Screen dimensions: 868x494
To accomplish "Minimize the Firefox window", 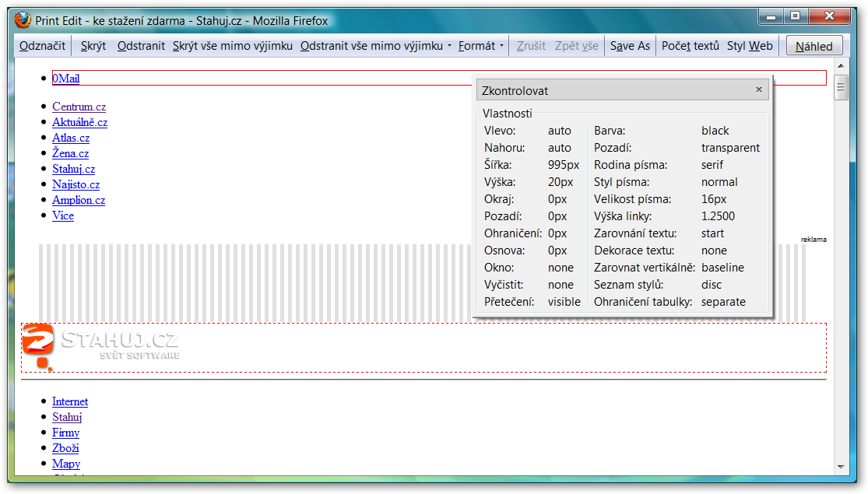I will coord(771,16).
